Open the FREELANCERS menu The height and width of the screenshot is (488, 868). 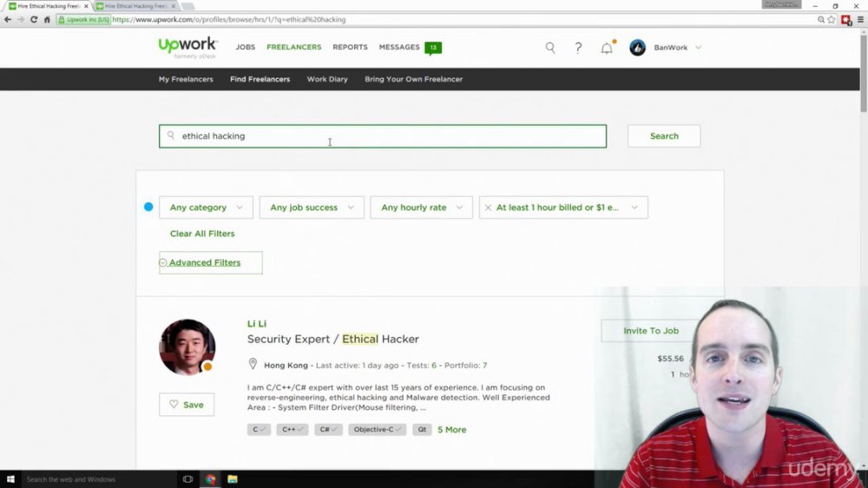point(294,47)
